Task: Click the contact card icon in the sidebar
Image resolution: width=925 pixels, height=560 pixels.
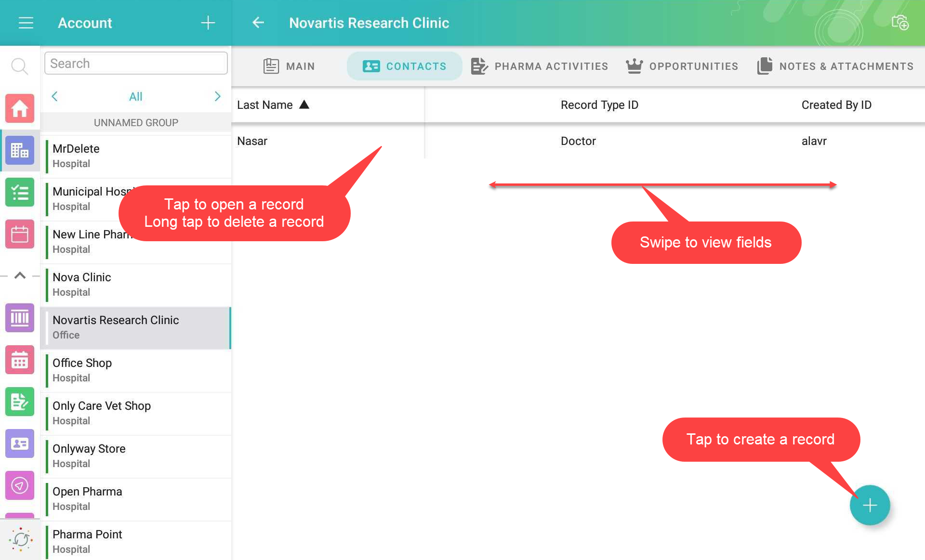Action: pyautogui.click(x=20, y=443)
